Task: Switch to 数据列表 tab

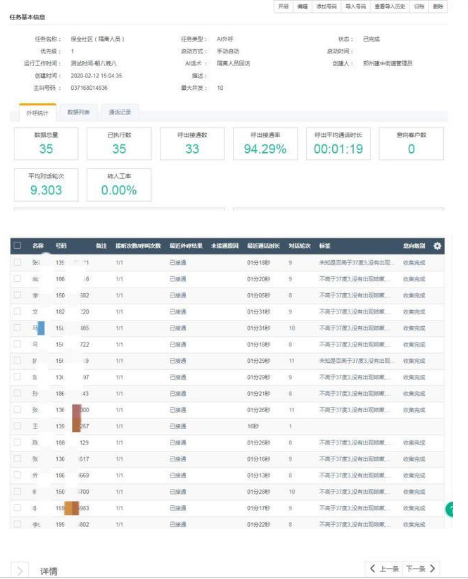Action: pyautogui.click(x=78, y=112)
